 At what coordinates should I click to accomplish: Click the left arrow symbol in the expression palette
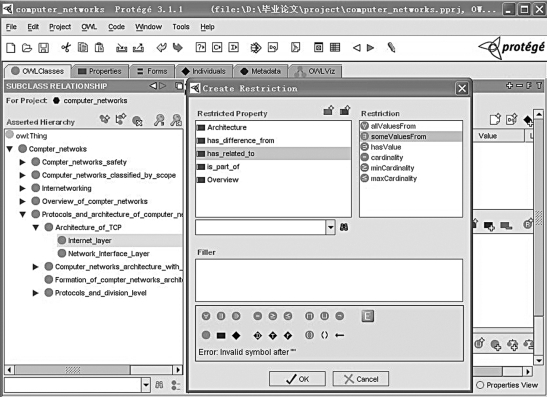pyautogui.click(x=339, y=335)
